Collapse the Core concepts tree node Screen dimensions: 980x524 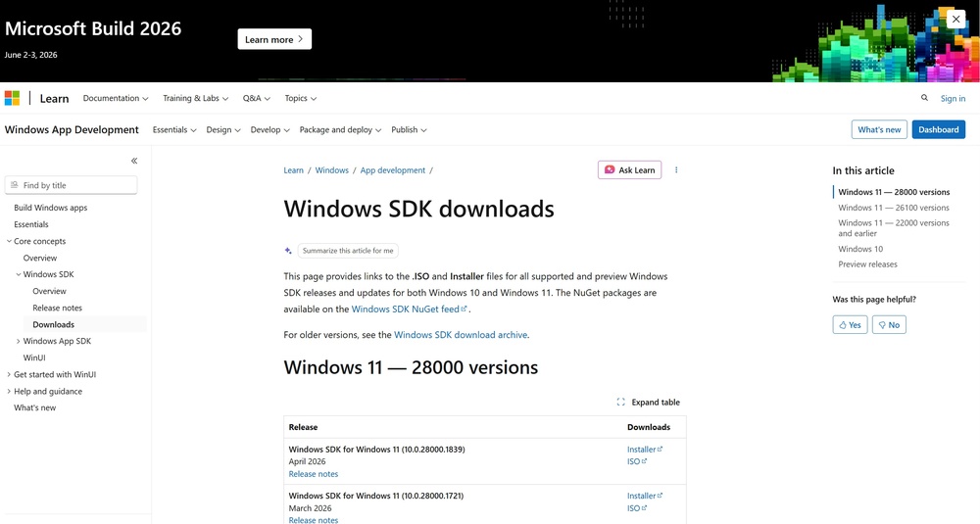[9, 241]
